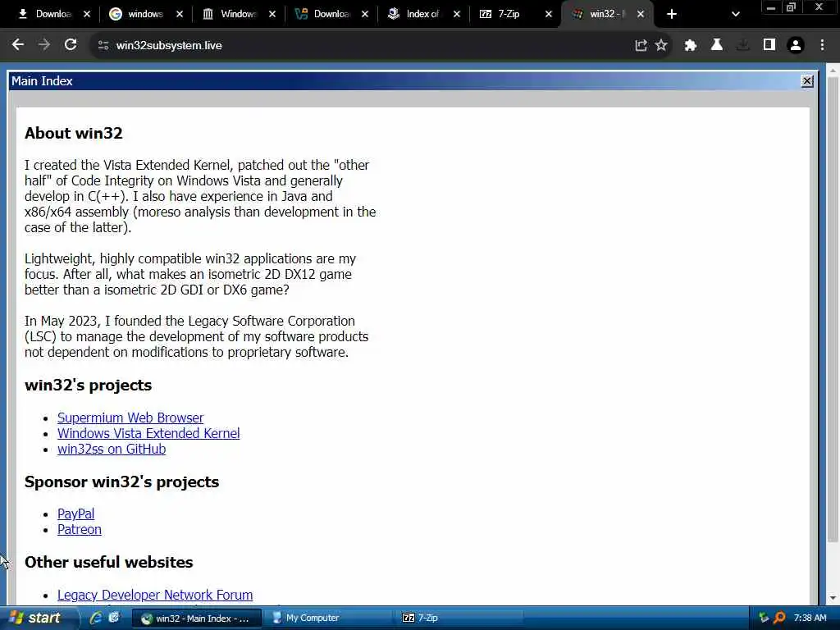Click the orange magnifier tray icon
This screenshot has width=840, height=630.
point(779,619)
